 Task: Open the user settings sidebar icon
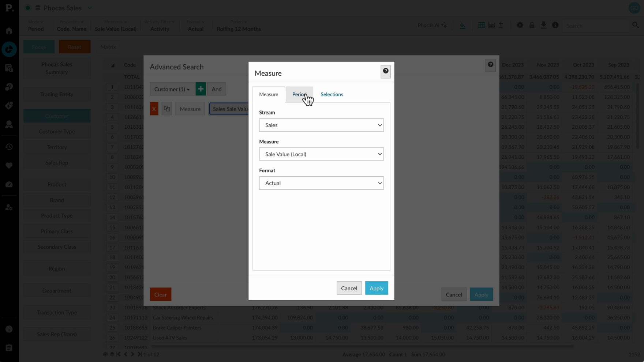coord(9,207)
